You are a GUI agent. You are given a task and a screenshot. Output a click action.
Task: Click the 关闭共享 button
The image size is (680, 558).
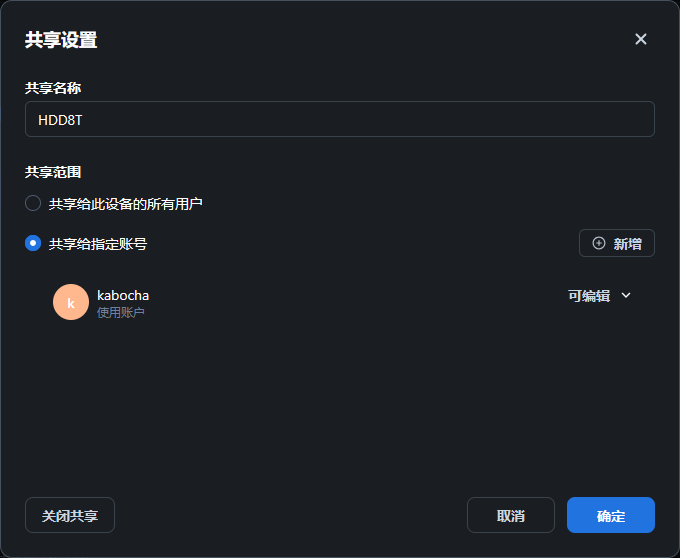click(70, 516)
